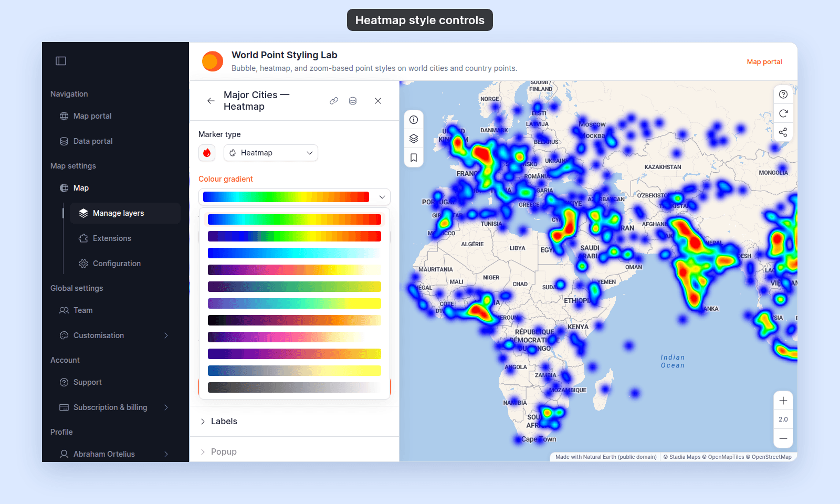The image size is (840, 504).
Task: Expand the Labels section
Action: click(294, 422)
